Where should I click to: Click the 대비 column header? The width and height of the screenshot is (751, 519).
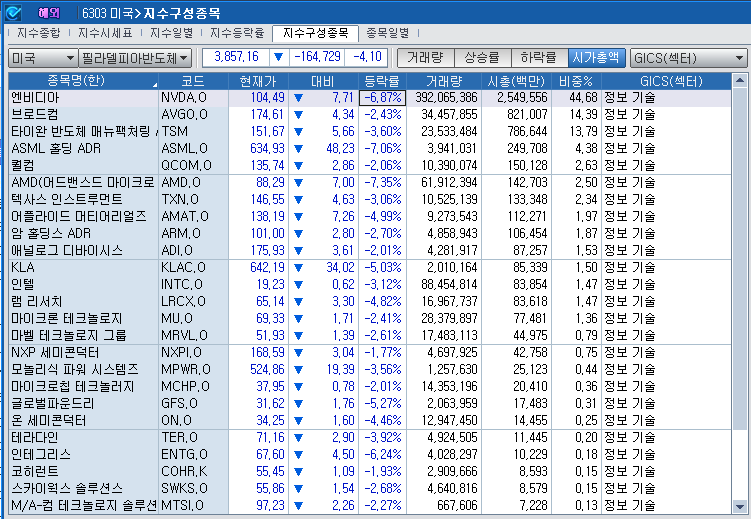(x=323, y=81)
